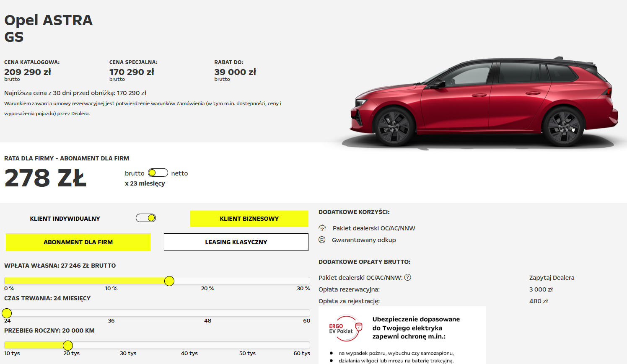Click the x 23 miesięcy text
The image size is (627, 364).
click(x=145, y=183)
